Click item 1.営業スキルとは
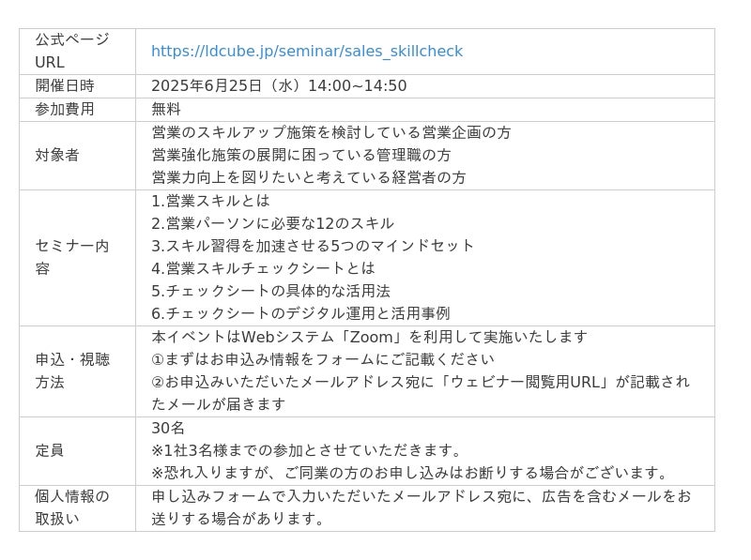The width and height of the screenshot is (751, 560). click(x=210, y=201)
